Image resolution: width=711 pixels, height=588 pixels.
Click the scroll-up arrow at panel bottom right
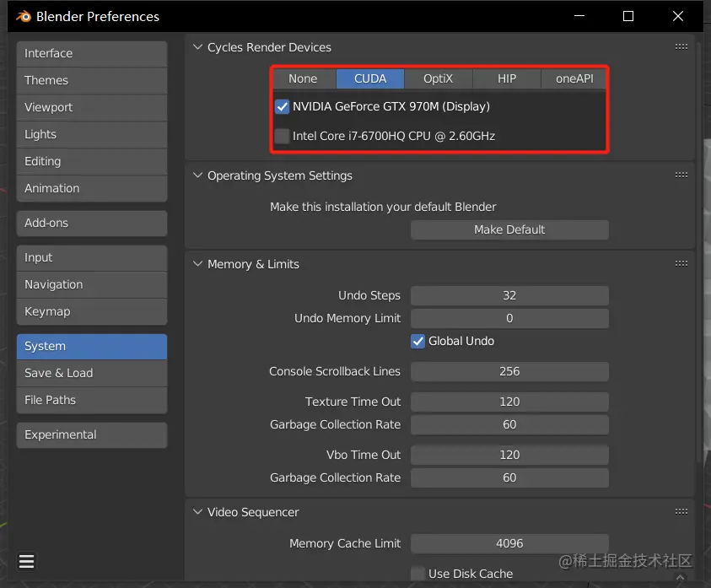tap(680, 577)
